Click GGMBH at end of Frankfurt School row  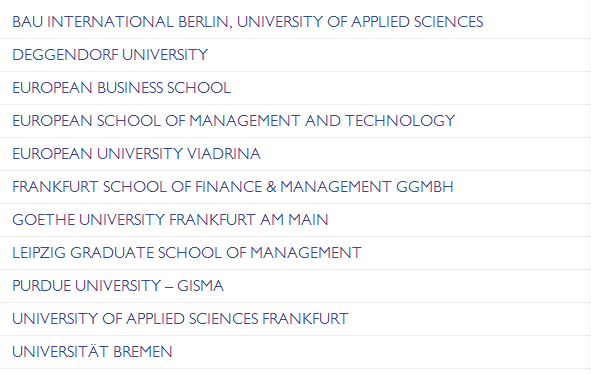coord(425,187)
